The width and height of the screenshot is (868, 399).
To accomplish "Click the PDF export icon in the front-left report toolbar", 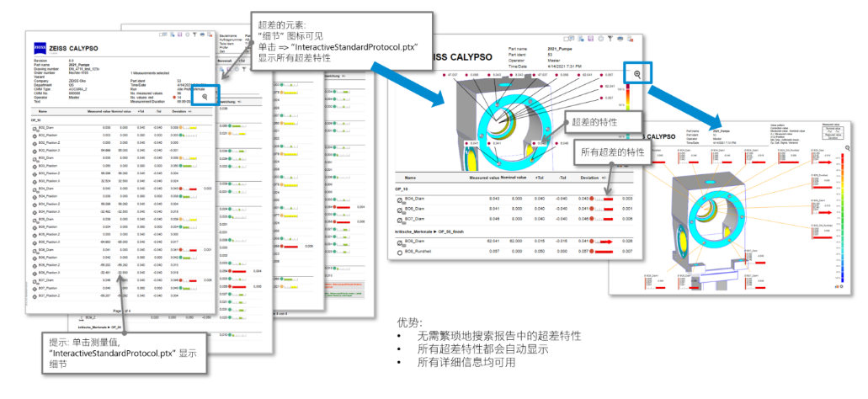I will pyautogui.click(x=210, y=35).
